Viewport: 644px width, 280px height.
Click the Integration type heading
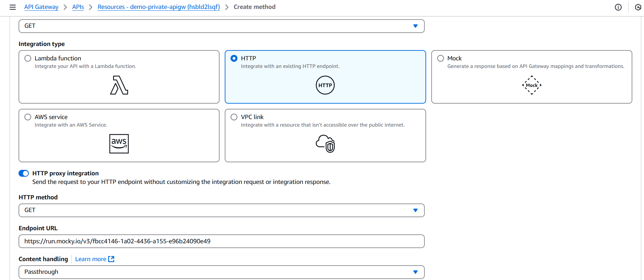[x=42, y=44]
